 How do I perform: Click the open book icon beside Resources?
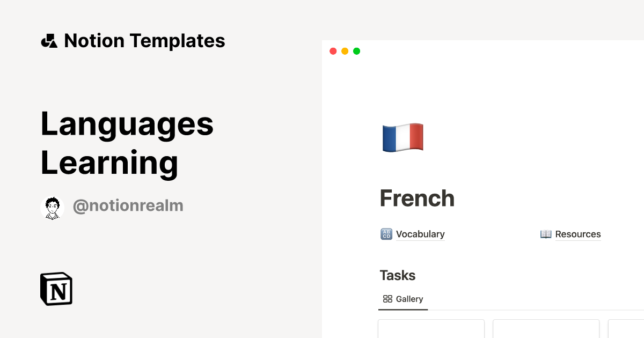click(546, 234)
